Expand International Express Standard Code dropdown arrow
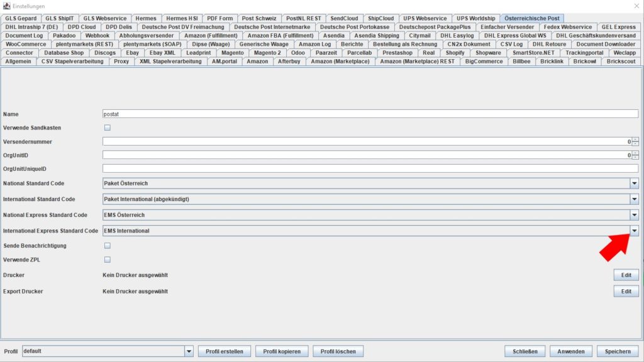Screen dimensions: 644x362 pyautogui.click(x=634, y=231)
